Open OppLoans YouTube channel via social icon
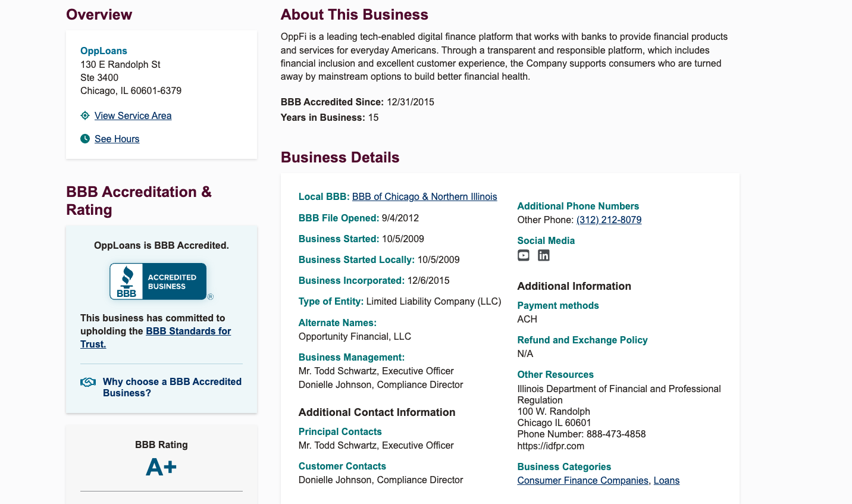 523,255
